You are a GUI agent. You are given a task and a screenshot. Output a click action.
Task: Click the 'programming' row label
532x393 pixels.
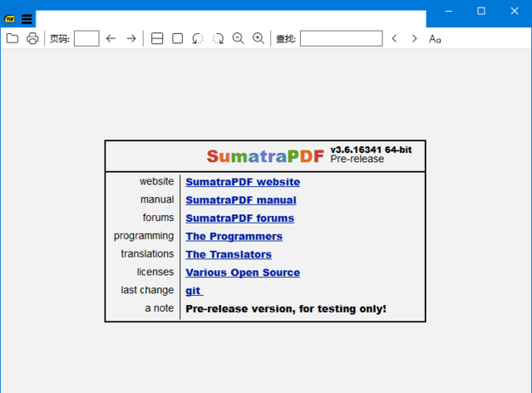coord(144,236)
